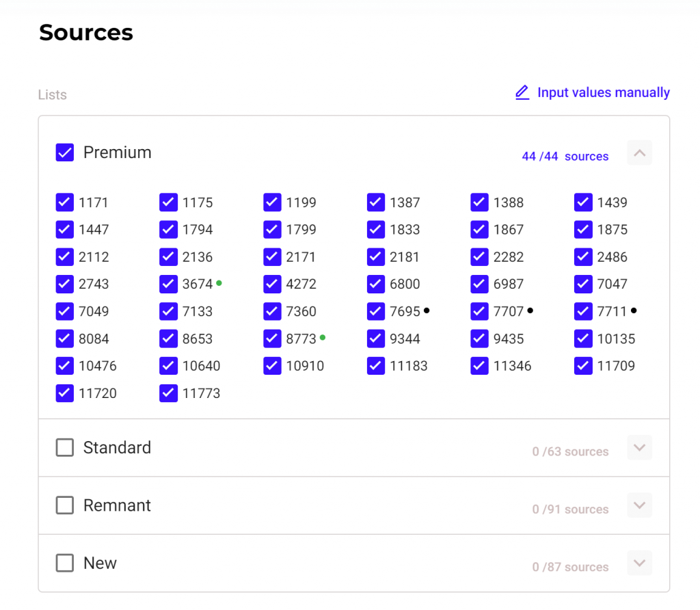Click the 44/44 sources counter
The width and height of the screenshot is (700, 610).
[565, 157]
